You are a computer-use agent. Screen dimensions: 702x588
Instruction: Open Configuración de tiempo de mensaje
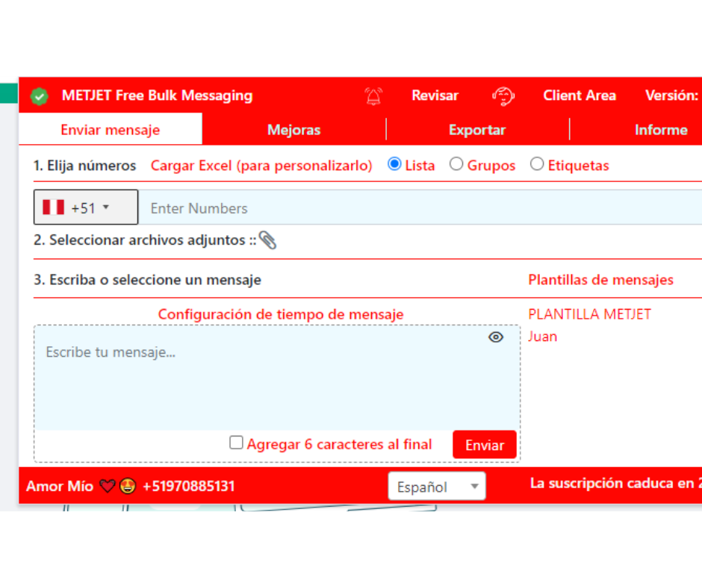point(281,314)
